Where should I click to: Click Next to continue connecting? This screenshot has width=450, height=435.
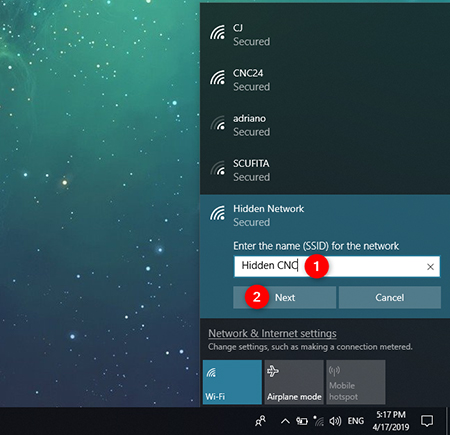(284, 297)
